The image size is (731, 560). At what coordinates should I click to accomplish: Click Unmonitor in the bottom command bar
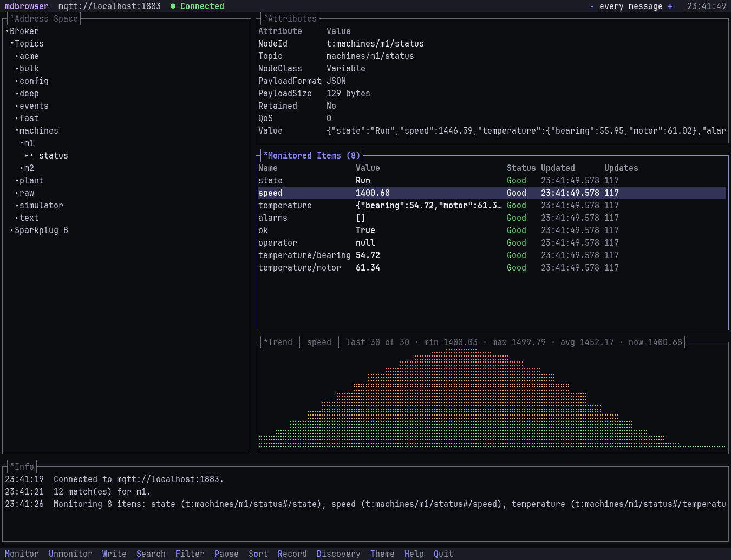tap(70, 554)
